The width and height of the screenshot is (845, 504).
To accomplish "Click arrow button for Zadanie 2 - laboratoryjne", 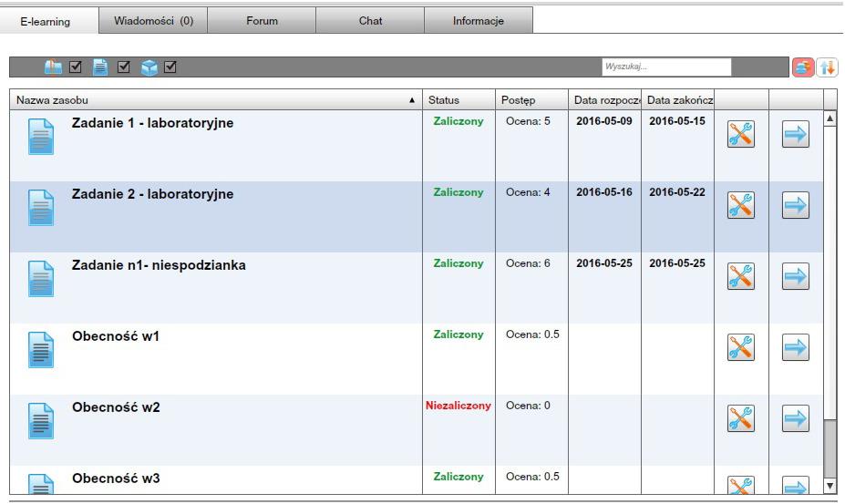I will (796, 205).
